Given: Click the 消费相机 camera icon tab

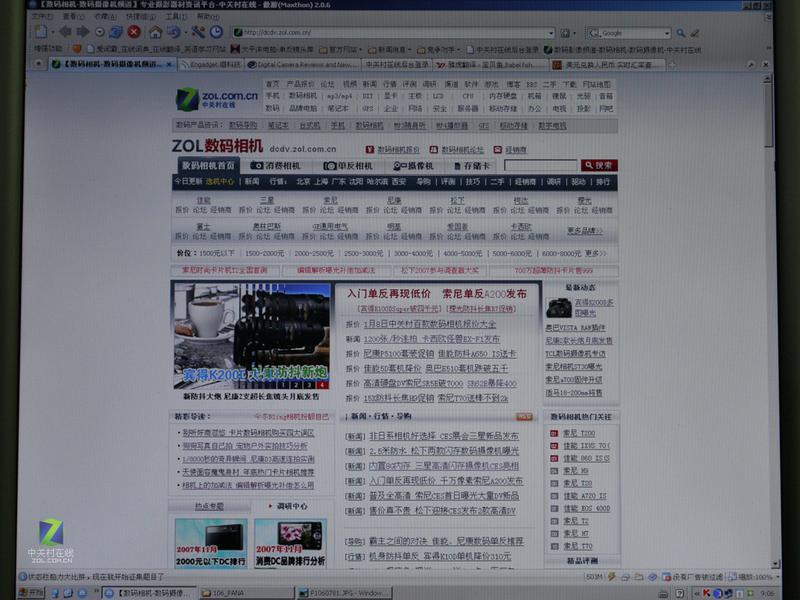Looking at the screenshot, I should pos(275,166).
